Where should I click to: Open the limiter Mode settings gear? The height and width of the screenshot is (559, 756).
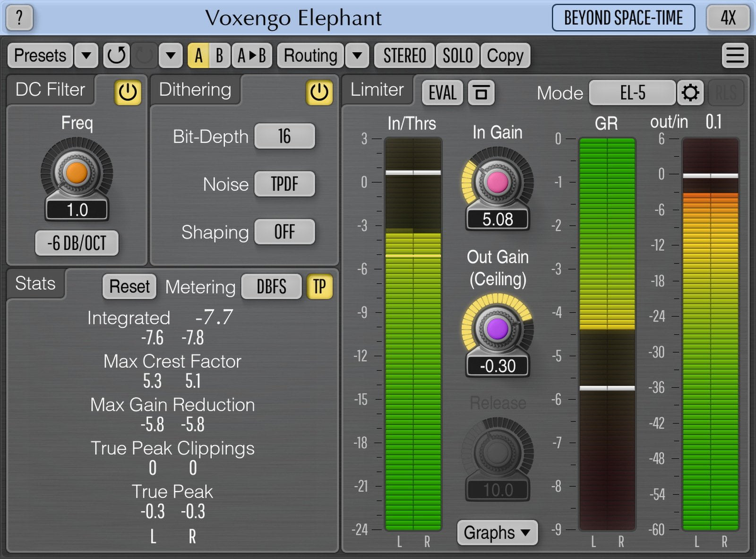(x=691, y=93)
